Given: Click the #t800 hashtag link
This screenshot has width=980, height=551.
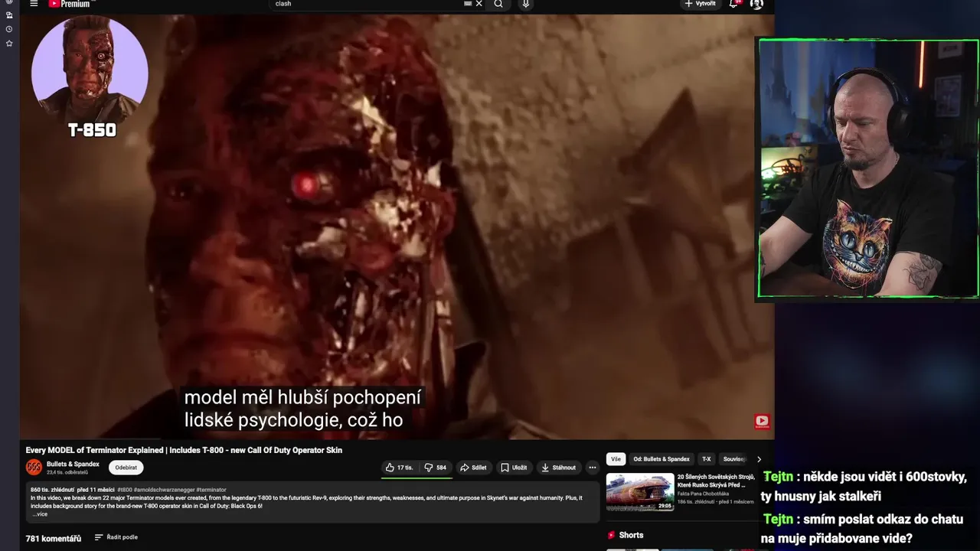Looking at the screenshot, I should [125, 490].
